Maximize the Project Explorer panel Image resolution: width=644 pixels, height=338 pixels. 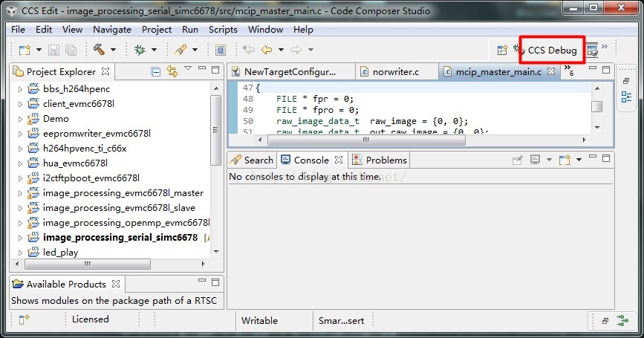click(x=215, y=70)
